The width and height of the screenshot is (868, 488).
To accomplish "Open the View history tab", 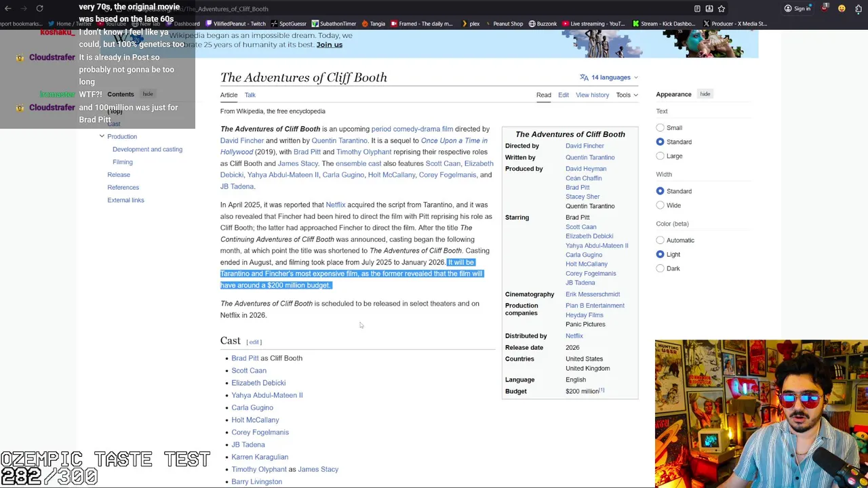I will [593, 95].
